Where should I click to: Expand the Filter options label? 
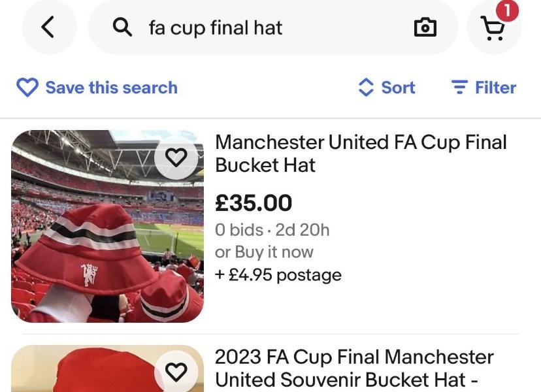pyautogui.click(x=495, y=88)
